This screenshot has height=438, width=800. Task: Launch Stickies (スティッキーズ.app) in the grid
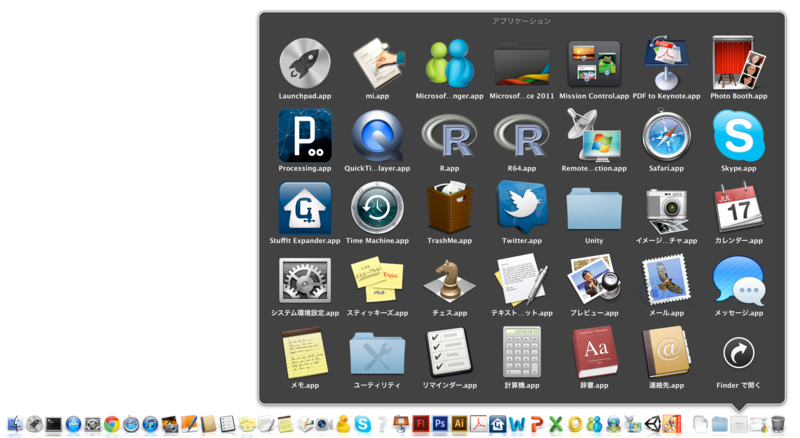[x=377, y=280]
